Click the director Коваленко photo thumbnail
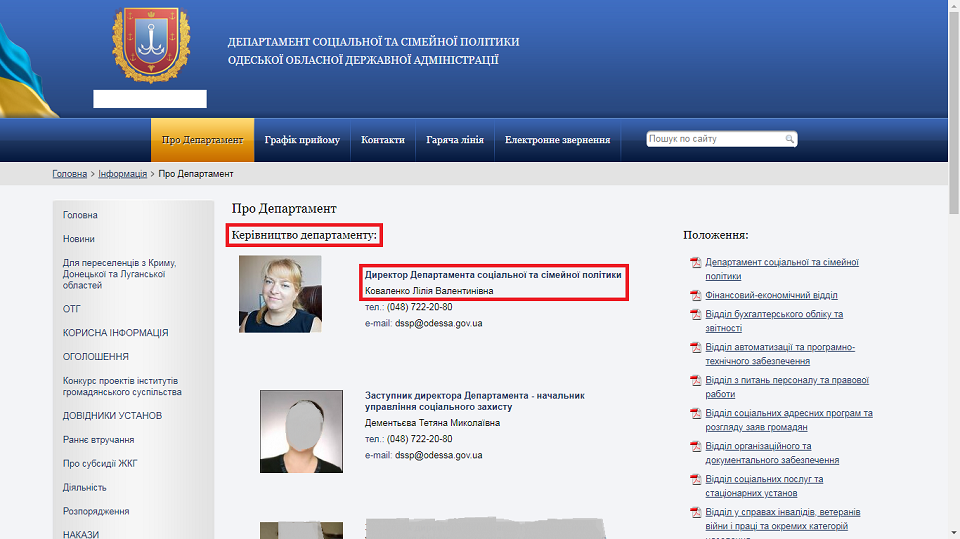Viewport: 960px width, 539px height. click(x=280, y=294)
